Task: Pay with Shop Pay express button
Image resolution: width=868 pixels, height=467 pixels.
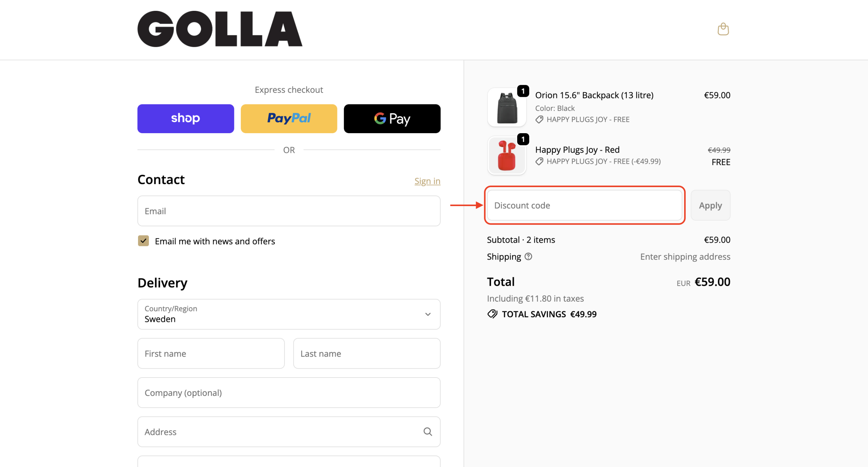Action: pos(185,119)
